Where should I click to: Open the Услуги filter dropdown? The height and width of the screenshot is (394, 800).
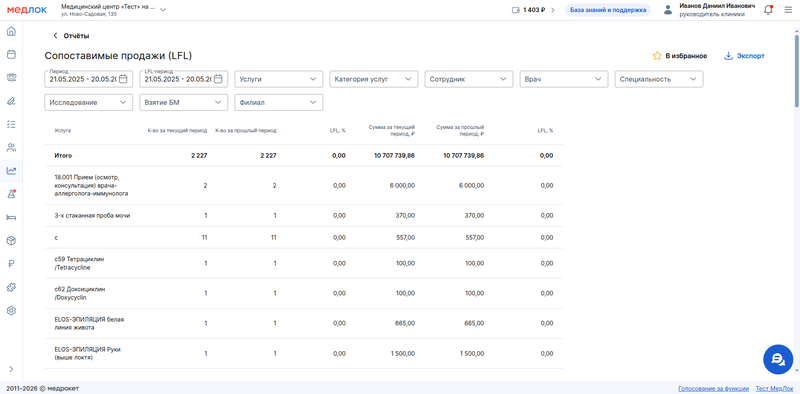point(279,79)
